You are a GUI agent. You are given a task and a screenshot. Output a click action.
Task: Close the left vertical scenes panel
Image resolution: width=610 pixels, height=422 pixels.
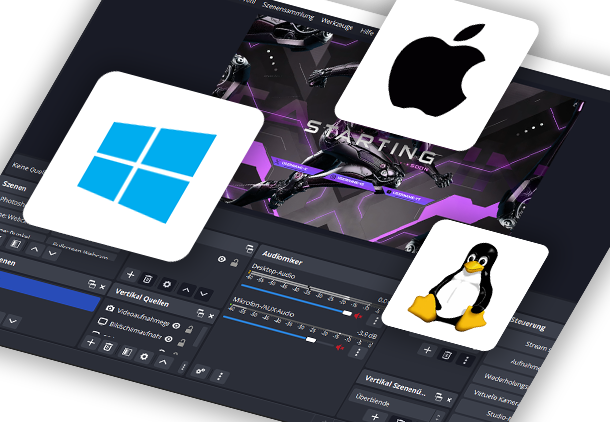[102, 287]
